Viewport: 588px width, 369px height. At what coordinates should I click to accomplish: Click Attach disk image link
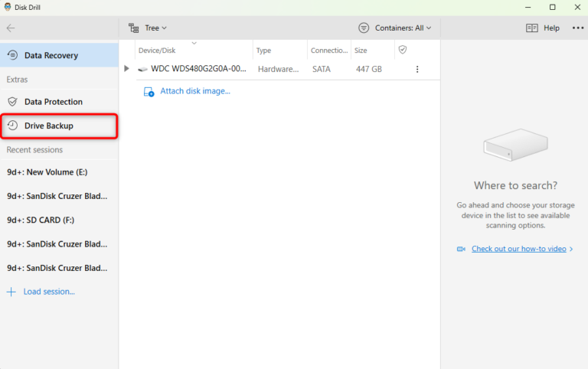click(195, 91)
